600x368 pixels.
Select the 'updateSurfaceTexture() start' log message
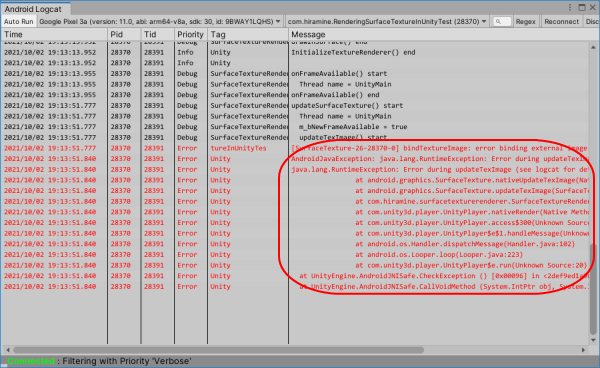click(x=347, y=106)
